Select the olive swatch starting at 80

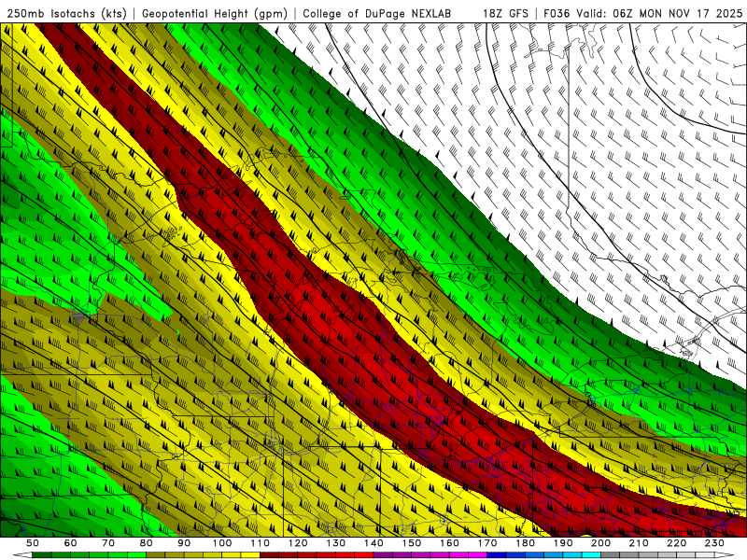[156, 555]
